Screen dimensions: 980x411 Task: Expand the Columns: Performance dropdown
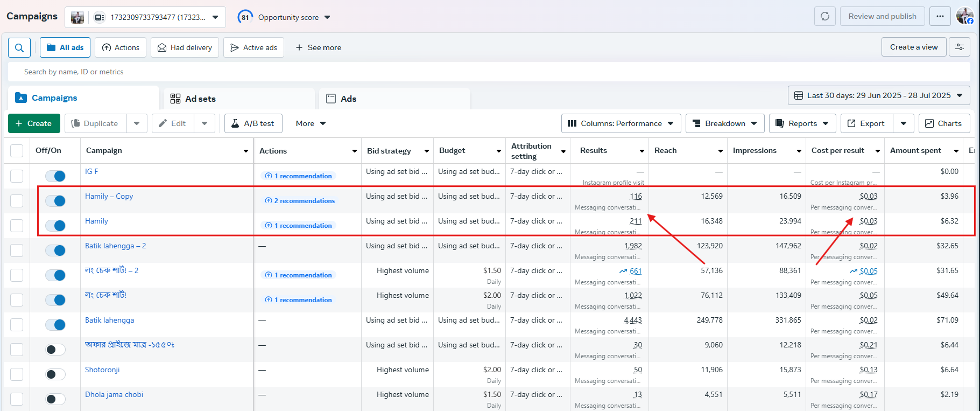click(621, 123)
